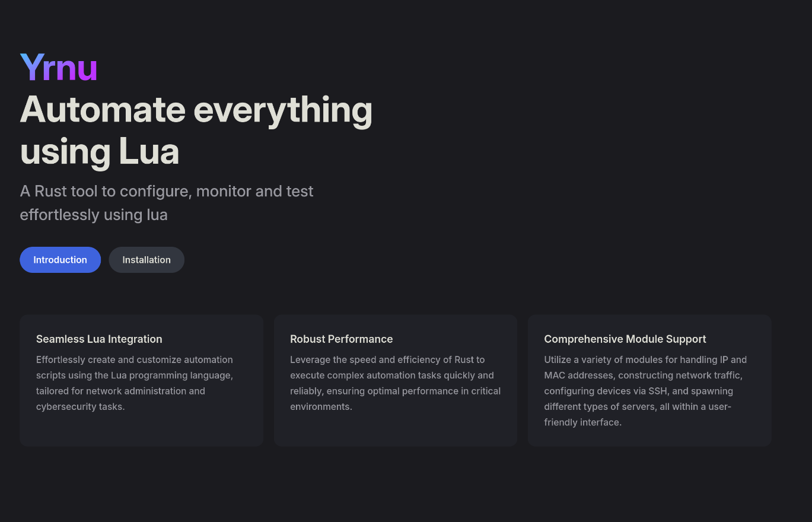Click the "friendly interface." text
Screen dimensions: 812x522
tap(582, 422)
